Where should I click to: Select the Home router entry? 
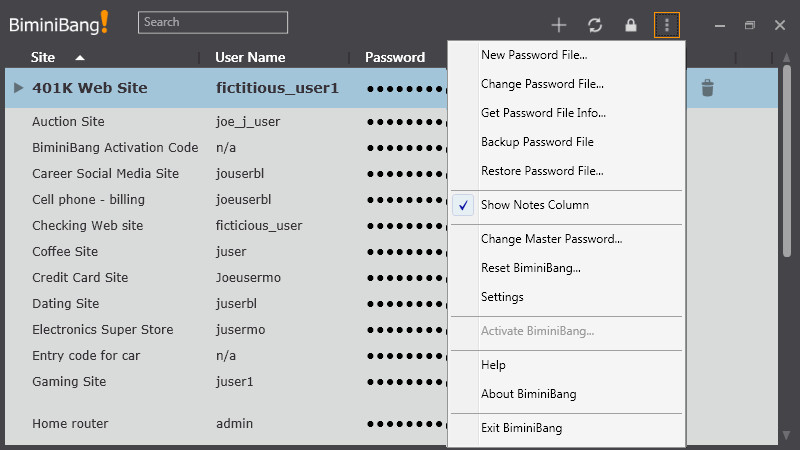click(x=70, y=423)
